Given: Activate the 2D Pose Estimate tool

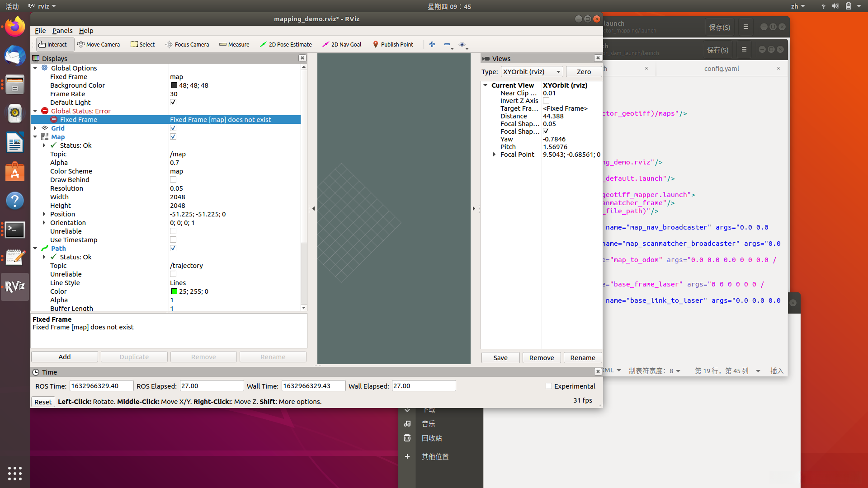Looking at the screenshot, I should click(x=286, y=44).
